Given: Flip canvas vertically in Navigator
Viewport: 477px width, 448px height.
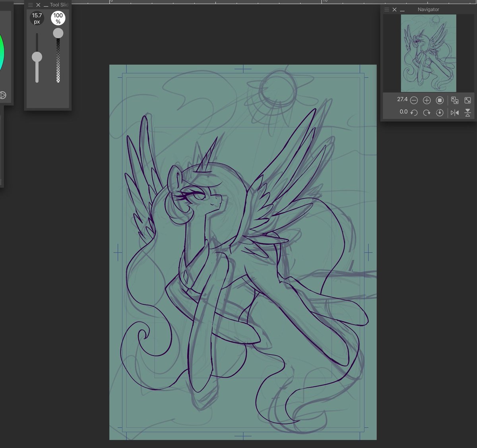Looking at the screenshot, I should pos(468,112).
